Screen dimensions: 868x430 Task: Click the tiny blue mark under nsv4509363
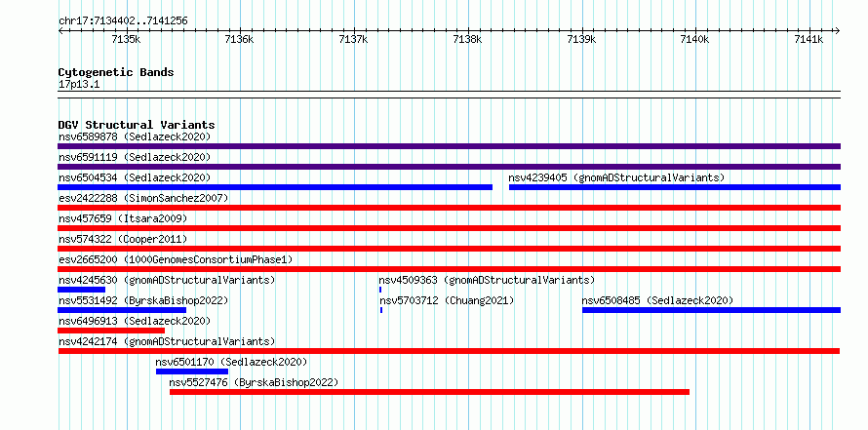pyautogui.click(x=380, y=290)
